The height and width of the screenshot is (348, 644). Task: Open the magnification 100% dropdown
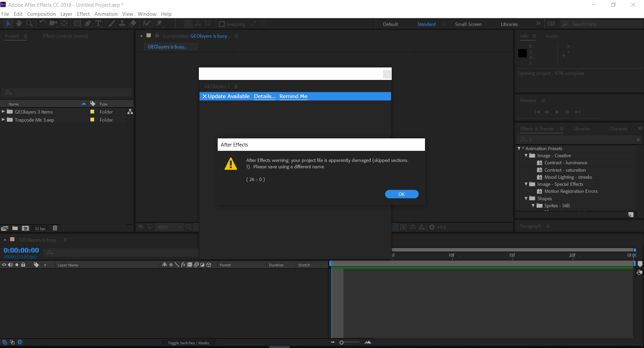pos(170,227)
